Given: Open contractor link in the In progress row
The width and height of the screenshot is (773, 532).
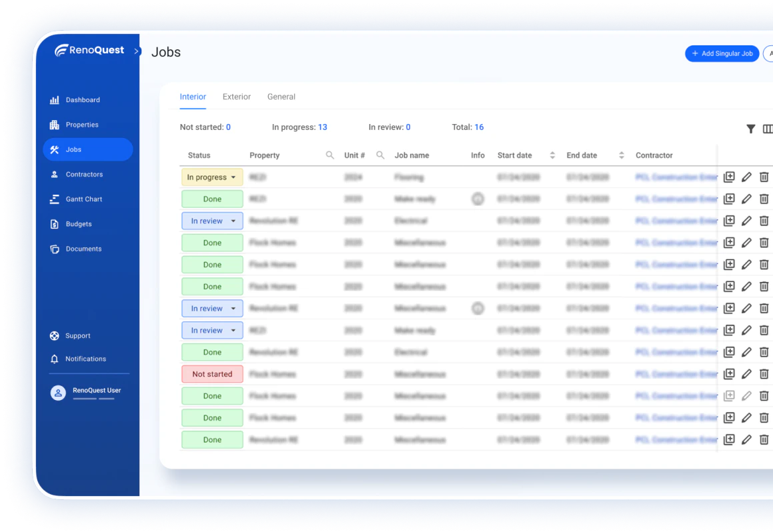Looking at the screenshot, I should coord(676,177).
